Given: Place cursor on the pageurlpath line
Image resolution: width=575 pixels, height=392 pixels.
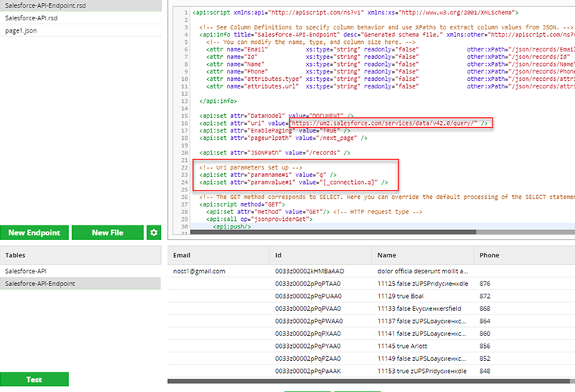Looking at the screenshot, I should [283, 138].
